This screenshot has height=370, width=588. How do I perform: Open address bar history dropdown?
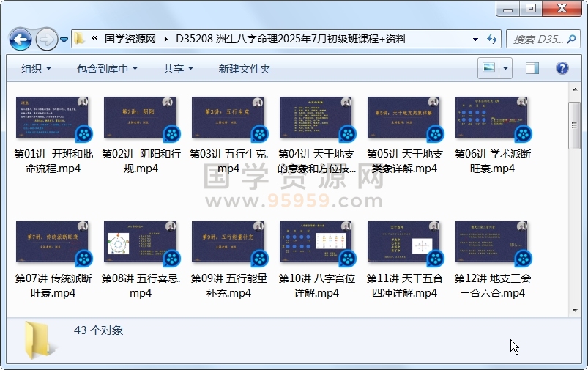[x=475, y=39]
